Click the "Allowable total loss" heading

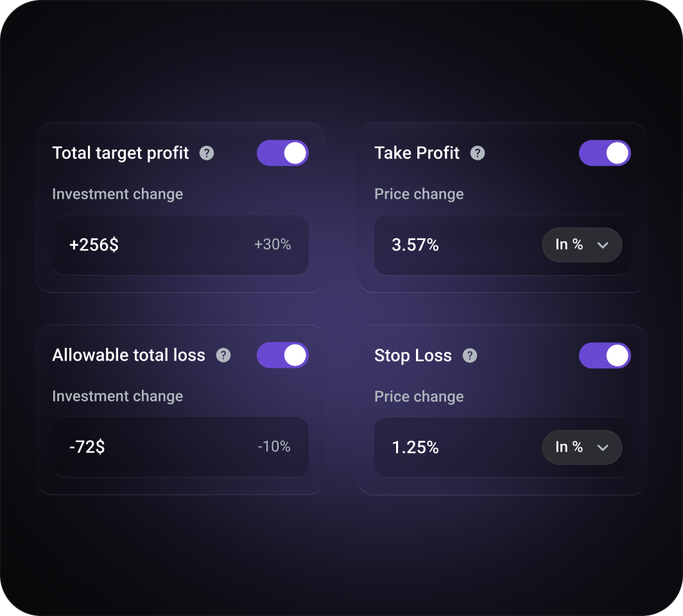coord(128,355)
